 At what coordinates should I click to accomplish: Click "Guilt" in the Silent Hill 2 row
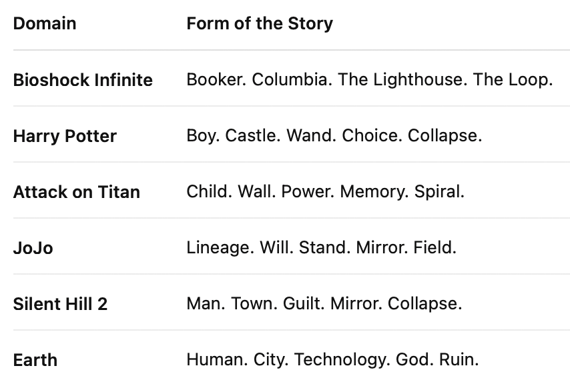click(x=302, y=304)
